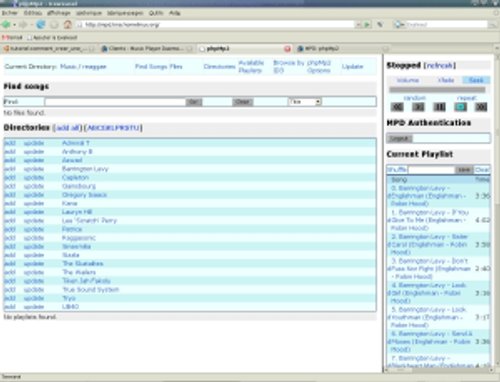The height and width of the screenshot is (382, 500).
Task: Click update for the Anthony B directory
Action: point(34,152)
